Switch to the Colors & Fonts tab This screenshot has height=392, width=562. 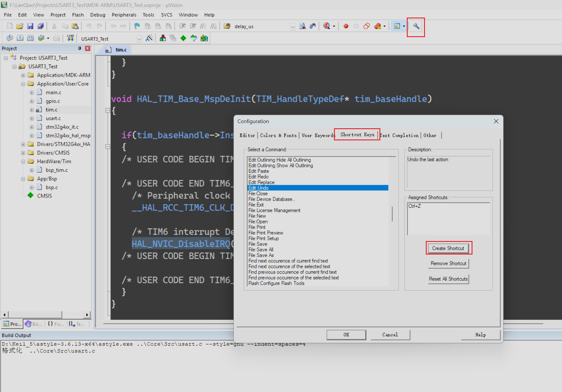278,135
